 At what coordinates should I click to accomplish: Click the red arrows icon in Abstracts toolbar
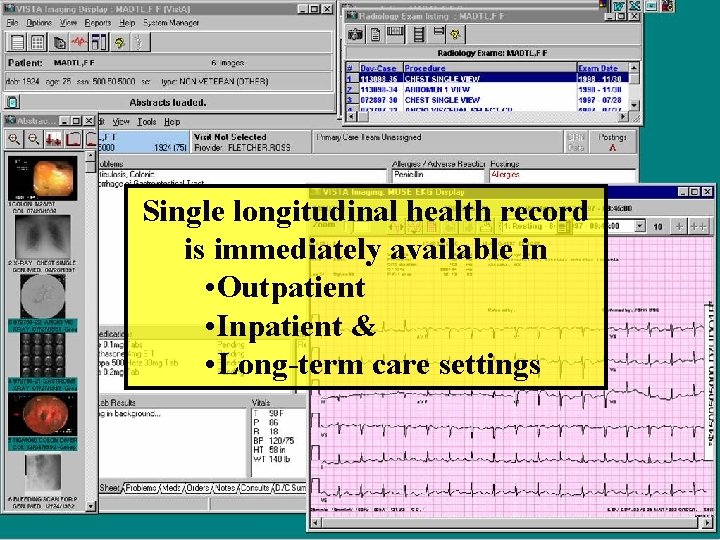tap(53, 139)
